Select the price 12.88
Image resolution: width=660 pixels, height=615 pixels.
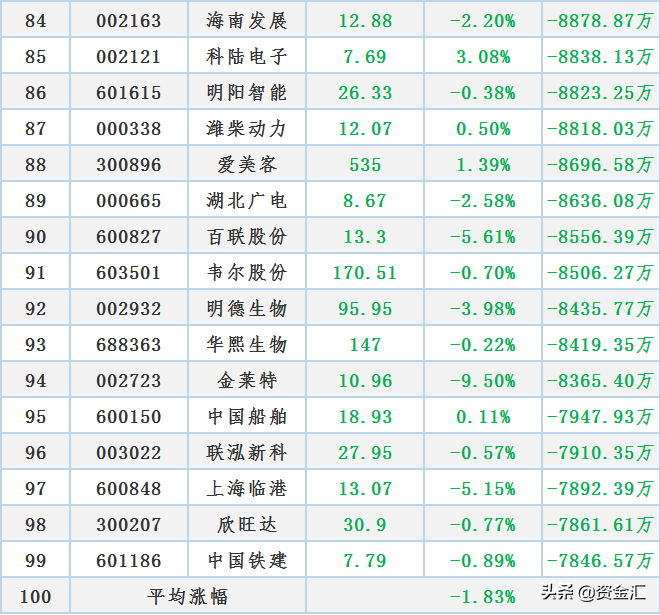pyautogui.click(x=365, y=21)
